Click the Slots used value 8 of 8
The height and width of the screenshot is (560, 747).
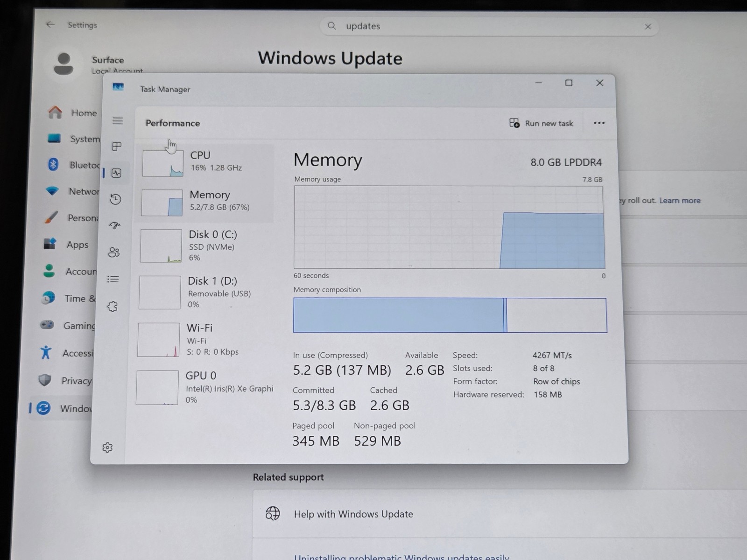pos(543,368)
